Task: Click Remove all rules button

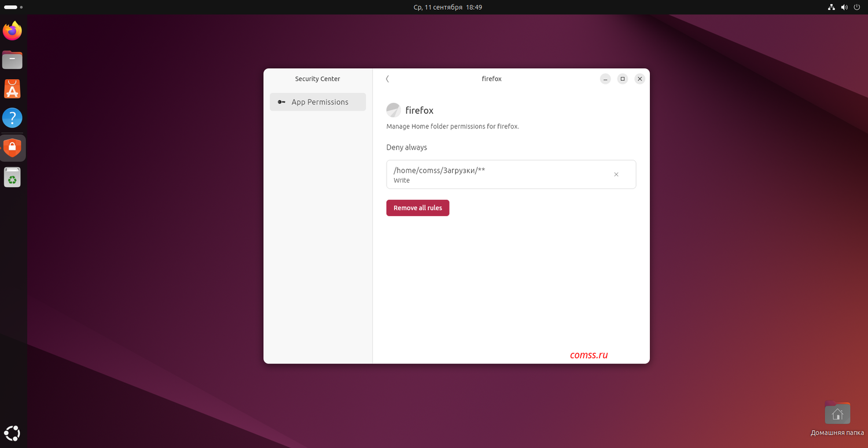Action: (418, 208)
